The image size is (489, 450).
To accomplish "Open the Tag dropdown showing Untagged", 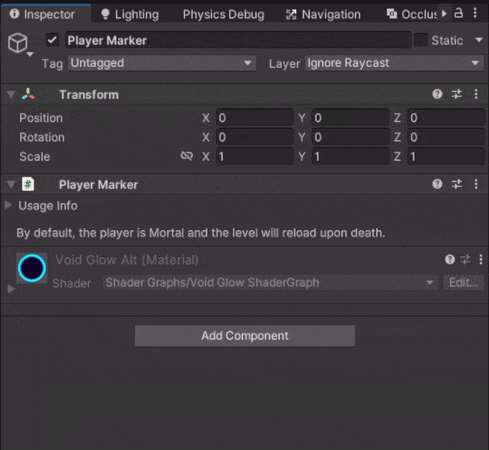I will [162, 63].
